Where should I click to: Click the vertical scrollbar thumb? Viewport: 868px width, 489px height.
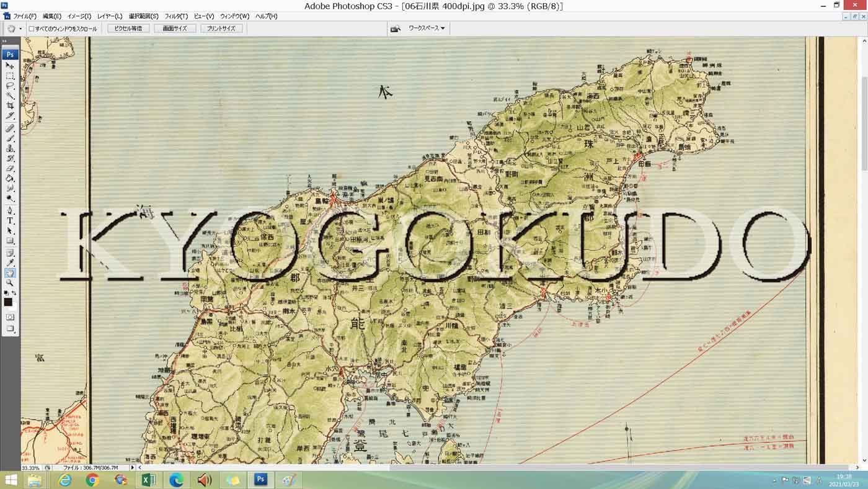coord(864,123)
